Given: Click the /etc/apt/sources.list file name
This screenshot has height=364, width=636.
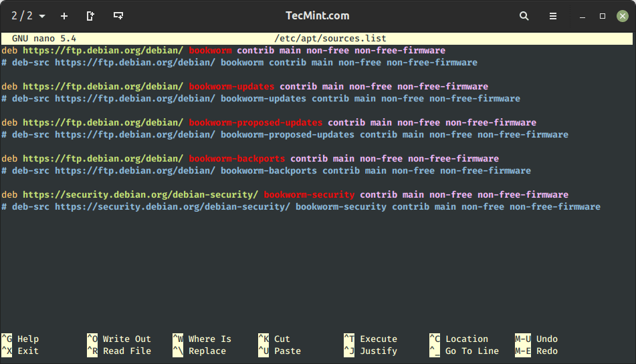Looking at the screenshot, I should (330, 39).
